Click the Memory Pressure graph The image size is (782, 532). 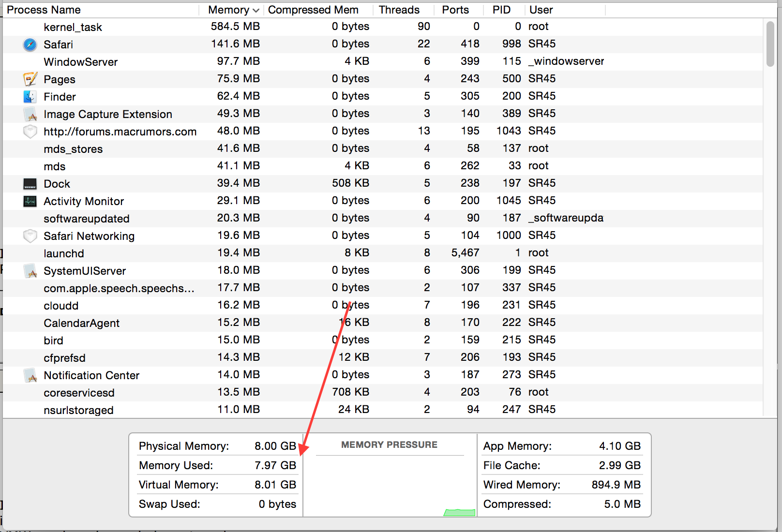coord(390,486)
